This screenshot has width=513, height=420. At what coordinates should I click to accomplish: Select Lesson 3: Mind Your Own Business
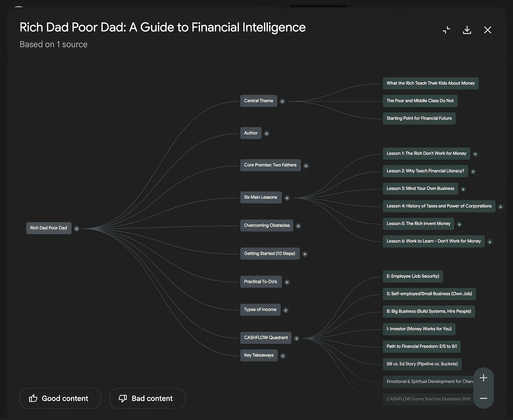click(420, 189)
